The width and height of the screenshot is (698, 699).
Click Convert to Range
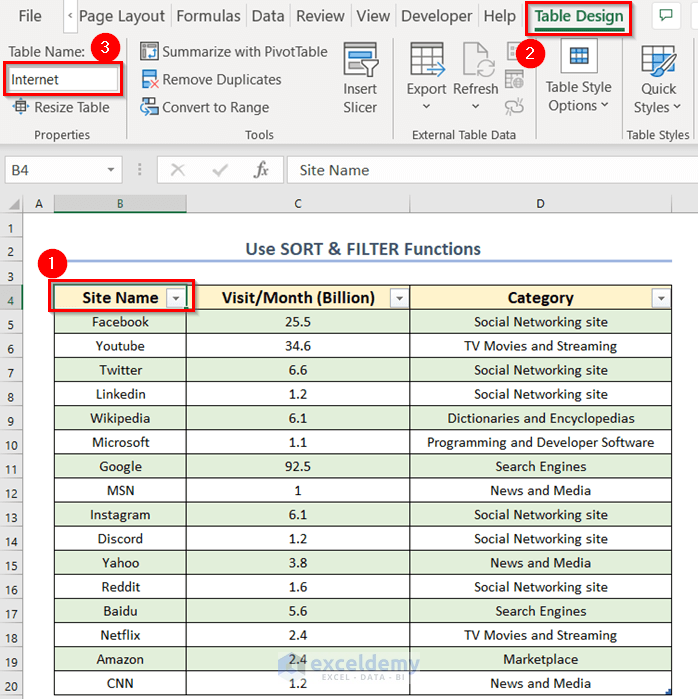tap(205, 107)
